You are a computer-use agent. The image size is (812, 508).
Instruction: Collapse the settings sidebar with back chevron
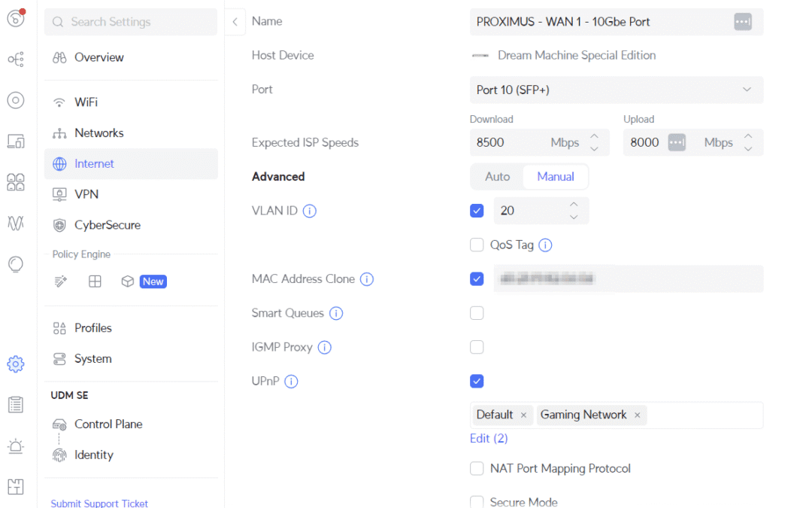[x=235, y=22]
